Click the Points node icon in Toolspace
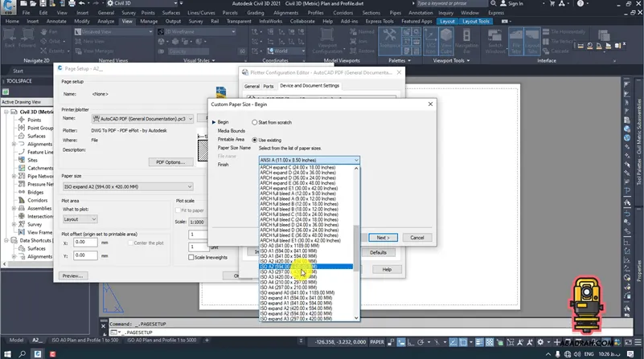 [22, 120]
